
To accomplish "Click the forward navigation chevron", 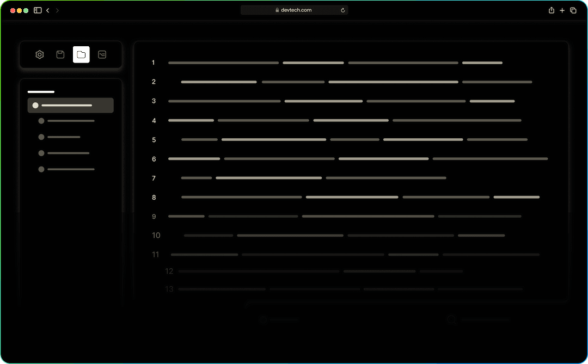I will (57, 10).
